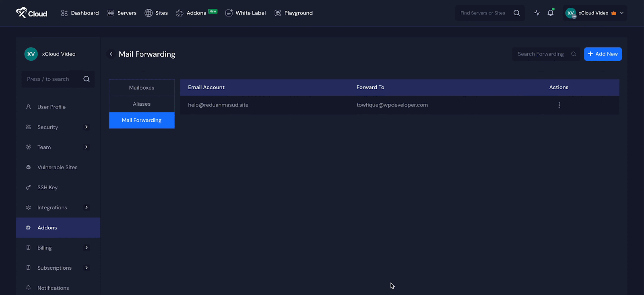Expand the Security sidebar section

(86, 127)
